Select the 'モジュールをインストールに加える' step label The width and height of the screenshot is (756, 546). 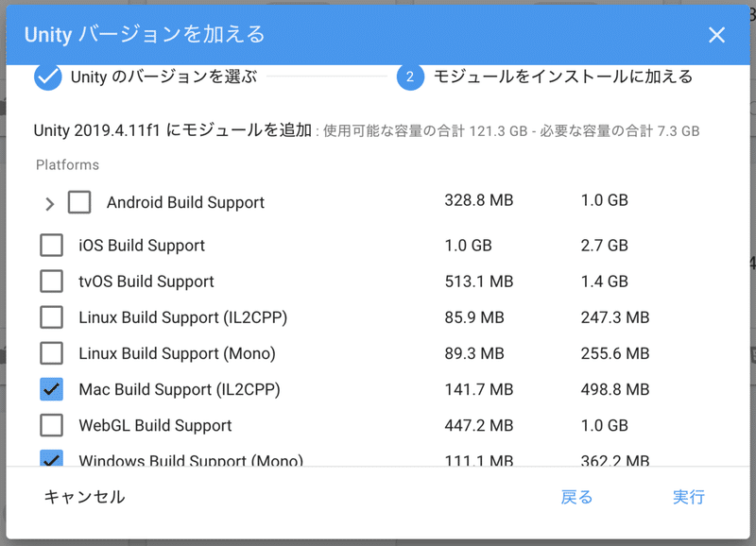click(x=563, y=77)
